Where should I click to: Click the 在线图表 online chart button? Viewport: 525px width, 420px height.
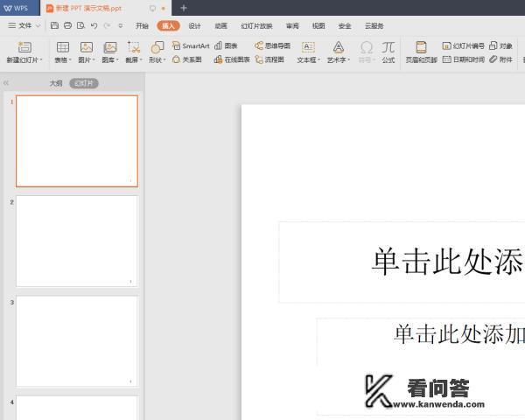tap(232, 59)
